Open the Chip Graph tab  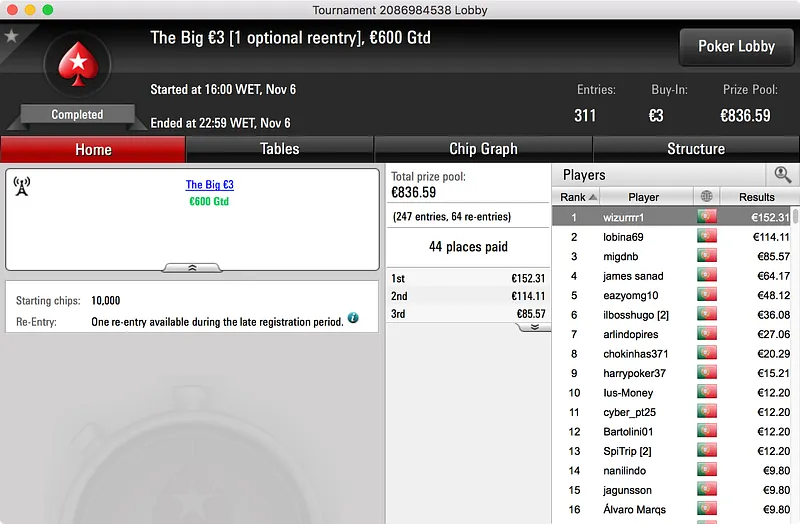tap(483, 149)
